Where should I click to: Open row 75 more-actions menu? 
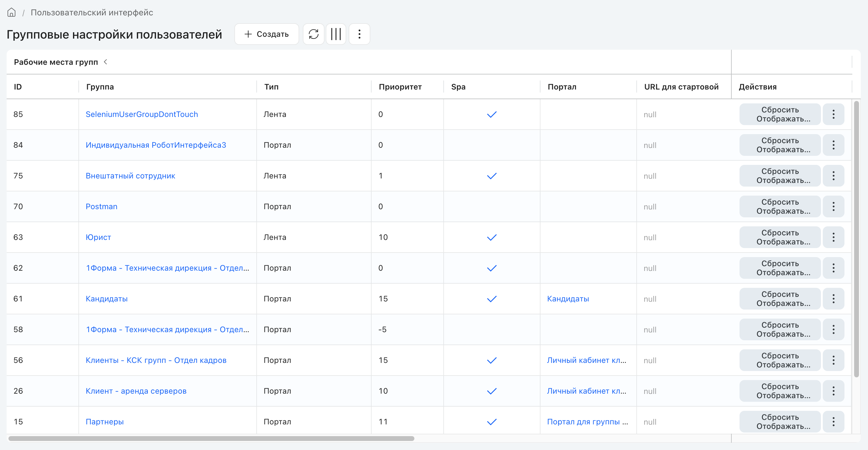point(833,175)
